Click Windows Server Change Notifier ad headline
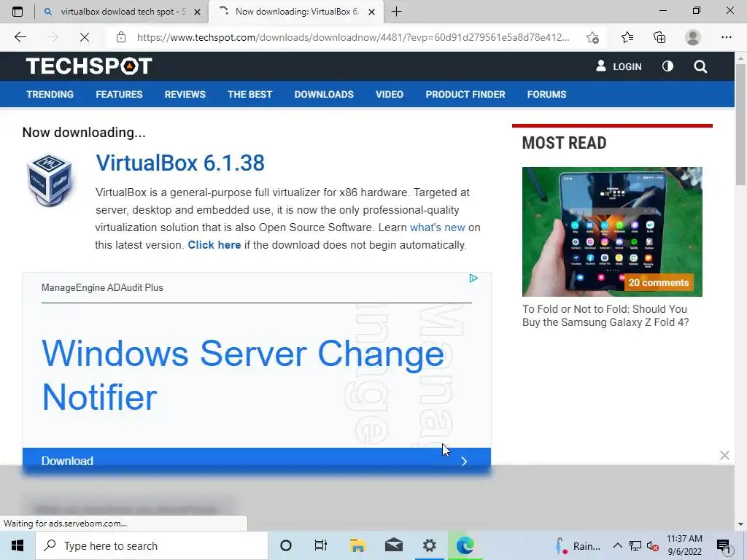This screenshot has width=747, height=560. [243, 375]
